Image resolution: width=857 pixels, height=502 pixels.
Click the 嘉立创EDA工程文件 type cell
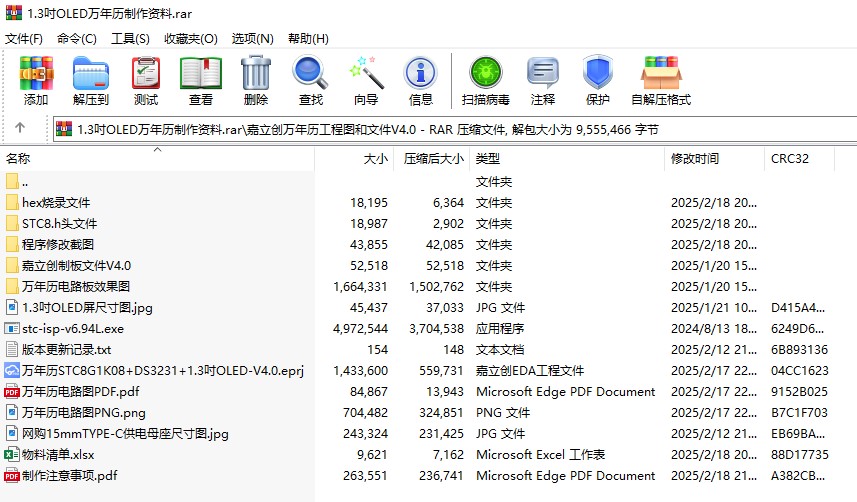[530, 371]
